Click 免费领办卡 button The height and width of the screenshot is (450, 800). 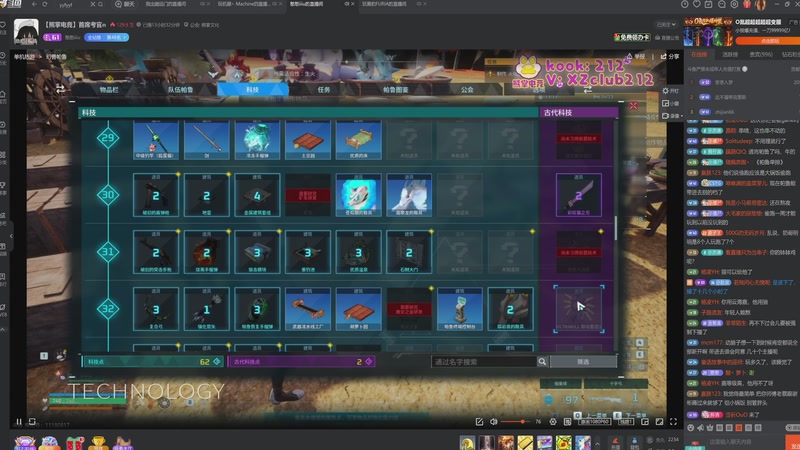point(633,37)
